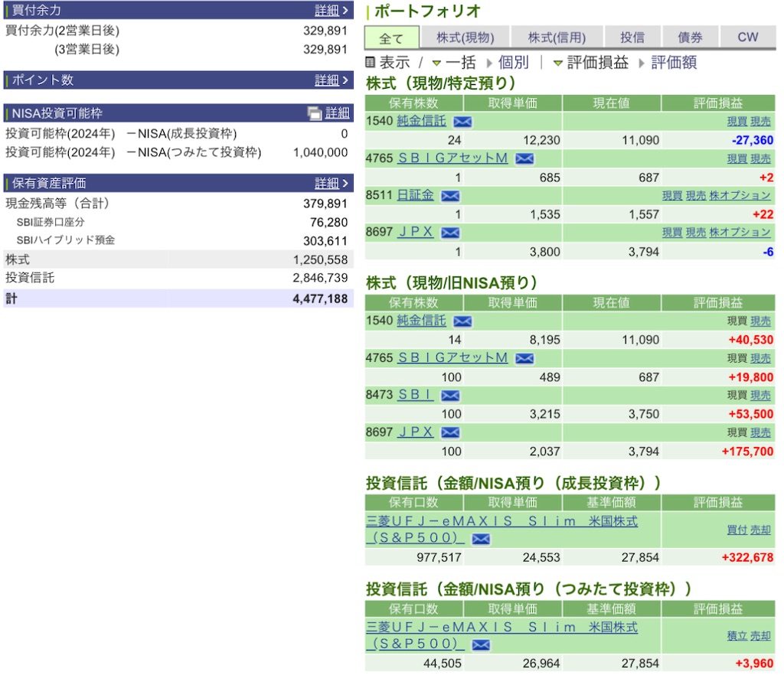Click mail icon beside 日証金
This screenshot has height=675, width=784.
450,196
